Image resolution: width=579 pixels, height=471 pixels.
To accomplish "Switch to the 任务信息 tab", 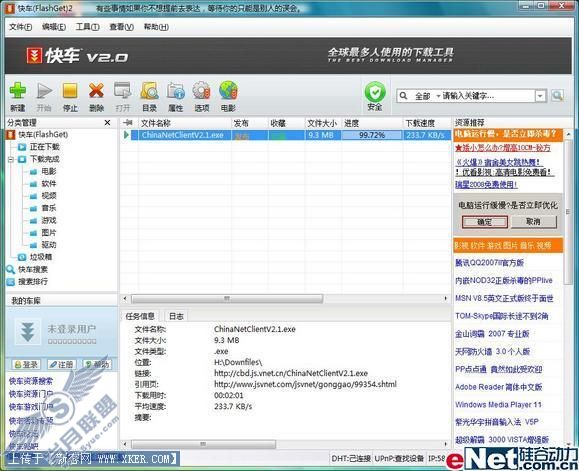I will click(x=140, y=316).
